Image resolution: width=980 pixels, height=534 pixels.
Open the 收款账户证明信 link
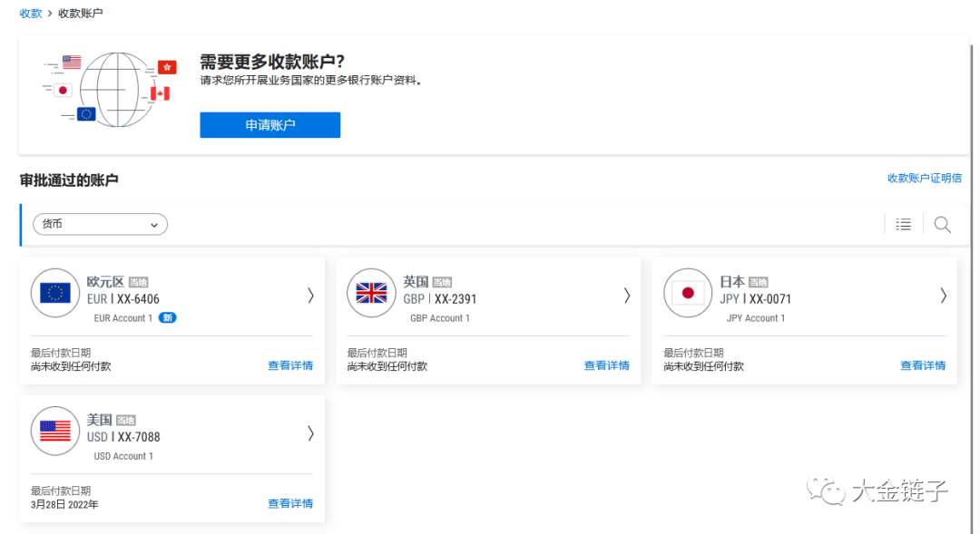pos(925,178)
